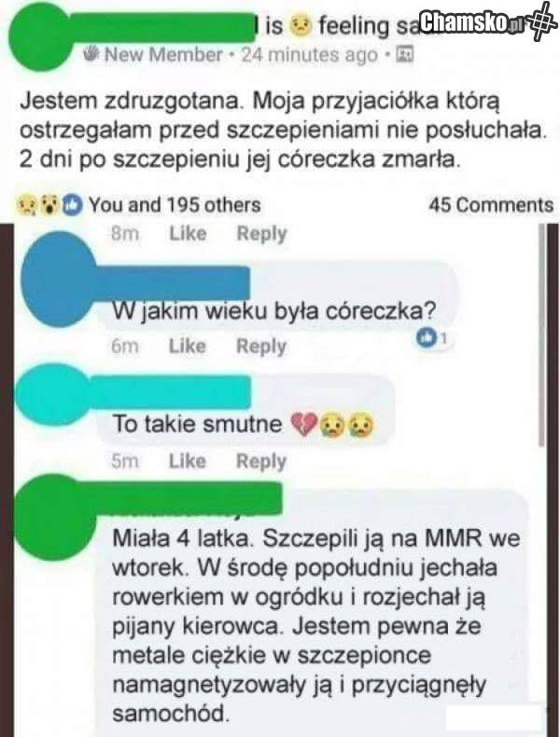Viewport: 560px width, 737px height.
Task: Click the blue like reaction icon under post
Action: click(x=73, y=205)
